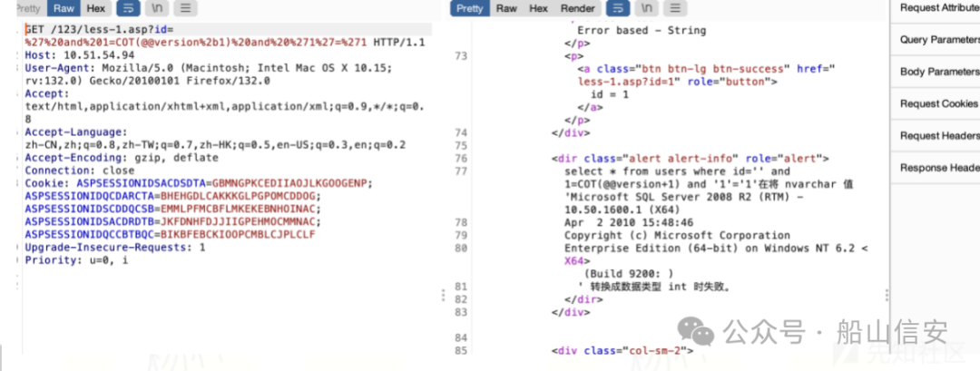The image size is (980, 371).
Task: Toggle word wrap icon in request panel
Action: pyautogui.click(x=128, y=8)
